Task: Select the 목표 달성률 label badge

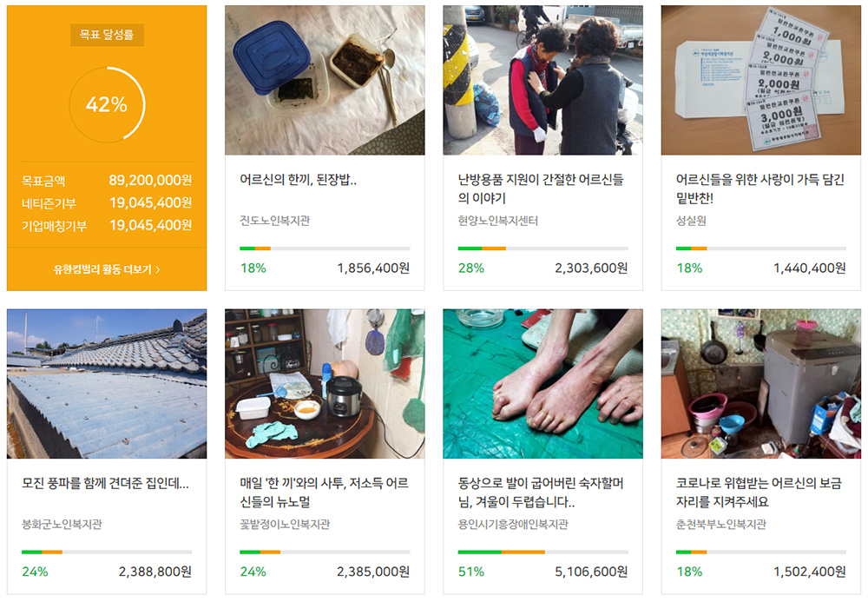Action: click(107, 35)
